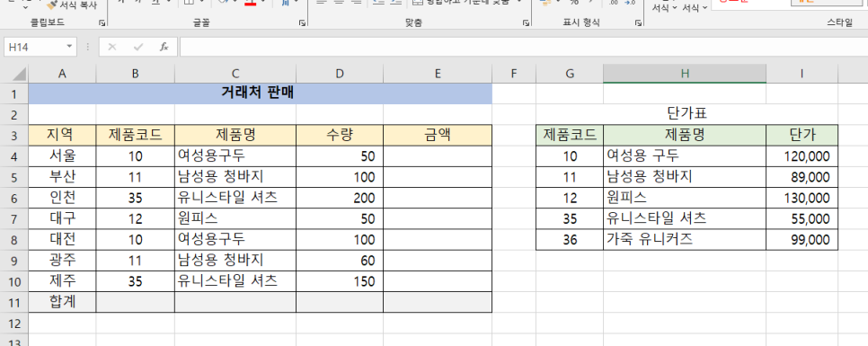
Task: Select column E header
Action: [438, 74]
